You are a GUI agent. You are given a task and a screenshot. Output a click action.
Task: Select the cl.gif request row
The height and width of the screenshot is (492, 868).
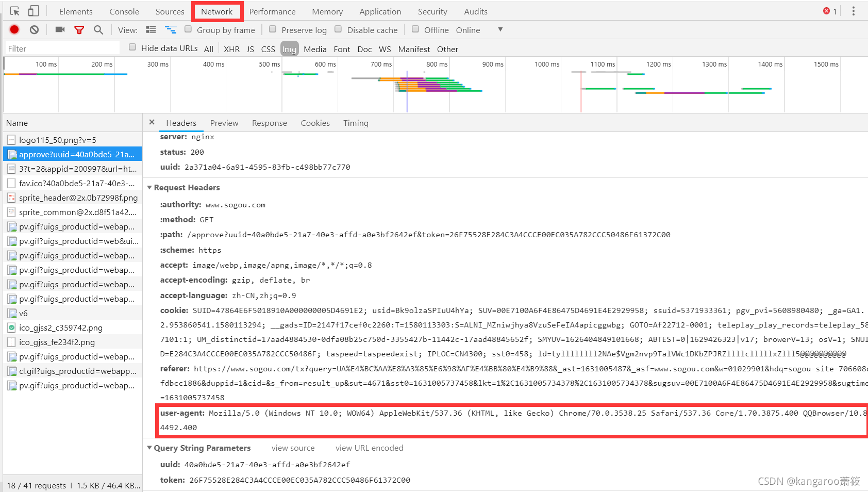[x=72, y=371]
